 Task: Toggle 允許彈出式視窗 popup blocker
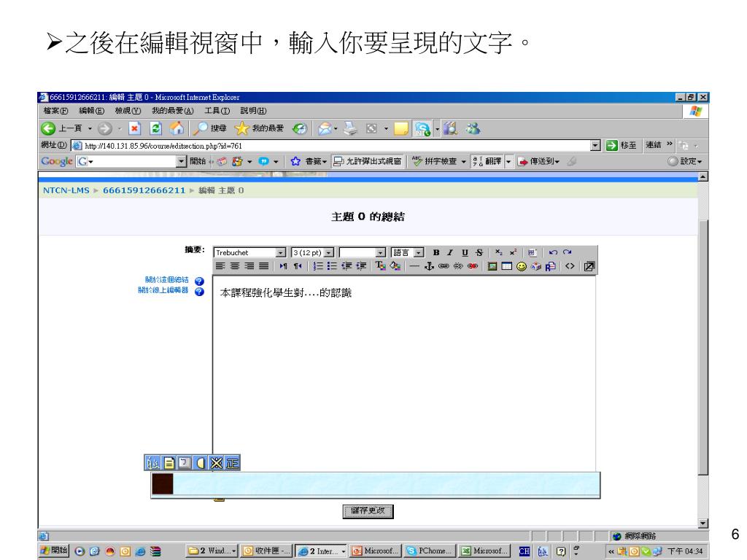point(368,161)
